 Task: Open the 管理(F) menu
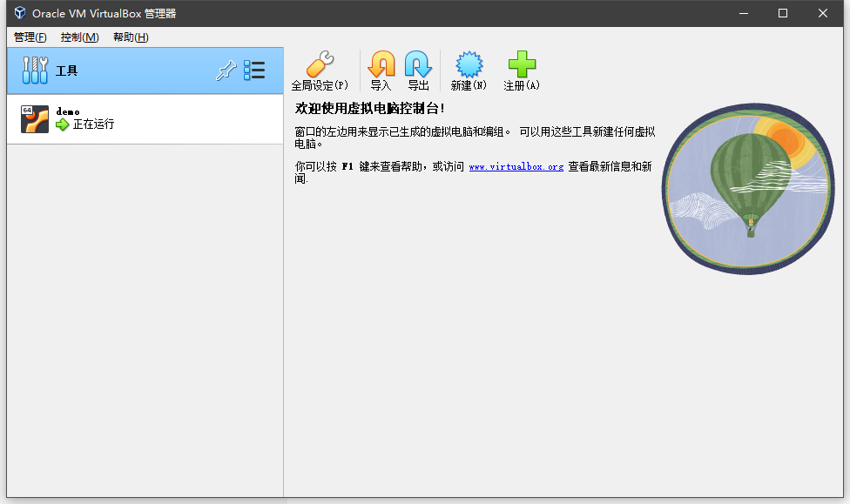30,37
